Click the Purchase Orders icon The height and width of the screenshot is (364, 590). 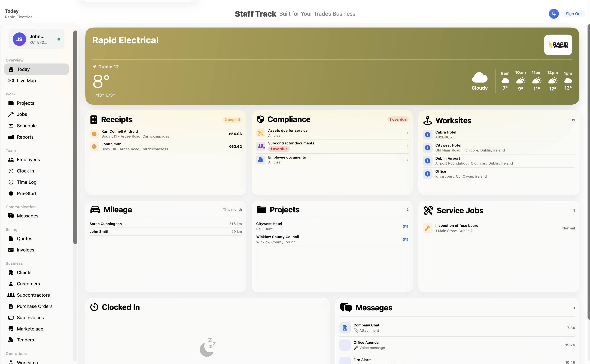tap(11, 306)
